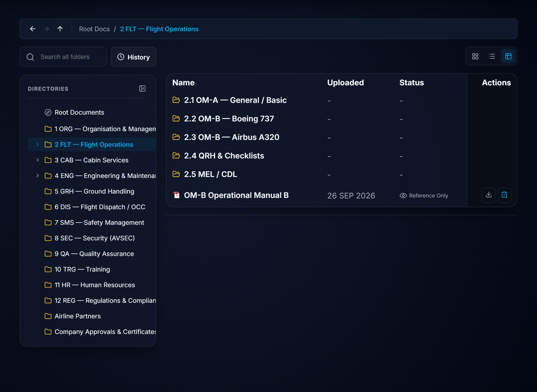The image size is (537, 392).
Task: Click clipboard check icon for OM-B manual
Action: click(x=504, y=195)
